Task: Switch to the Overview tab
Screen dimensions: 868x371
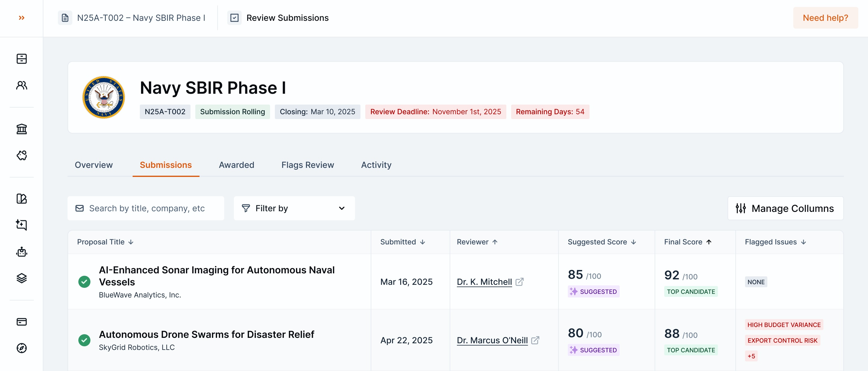Action: [x=94, y=165]
